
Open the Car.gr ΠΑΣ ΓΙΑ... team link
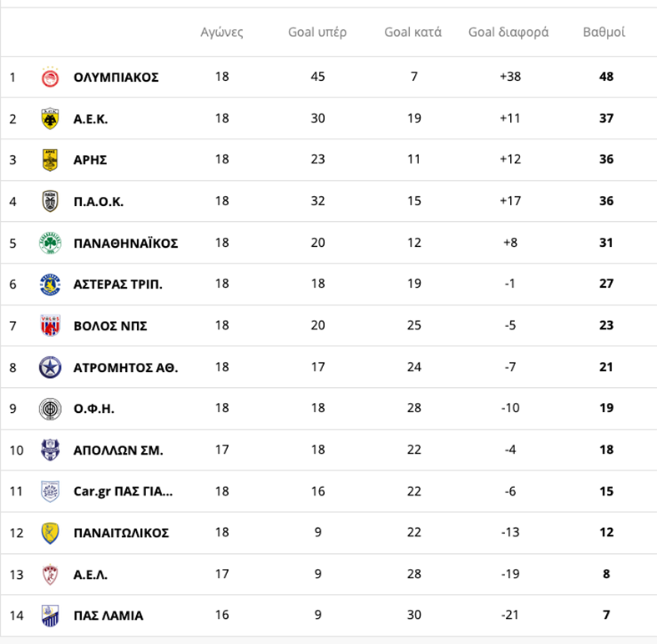click(x=124, y=491)
